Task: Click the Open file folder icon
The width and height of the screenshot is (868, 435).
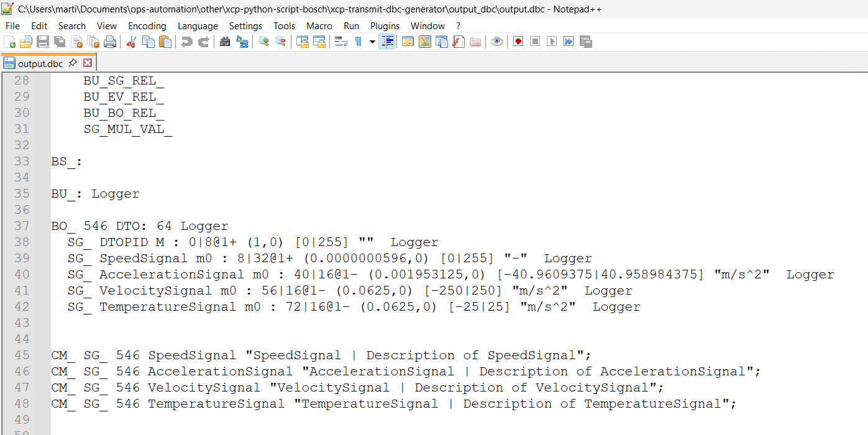Action: pos(26,42)
